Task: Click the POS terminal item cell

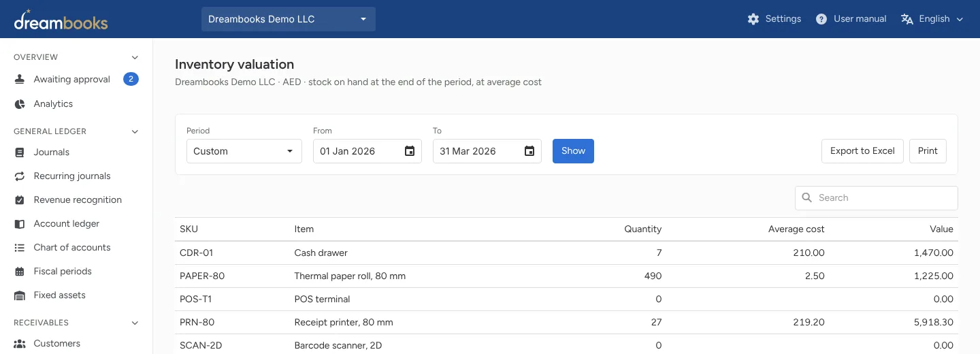Action: point(322,300)
